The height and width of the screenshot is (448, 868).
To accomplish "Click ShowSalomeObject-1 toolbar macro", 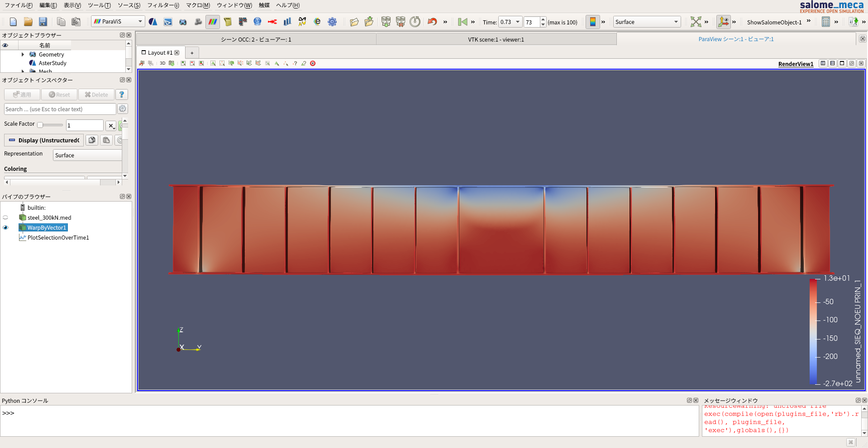I will point(774,22).
